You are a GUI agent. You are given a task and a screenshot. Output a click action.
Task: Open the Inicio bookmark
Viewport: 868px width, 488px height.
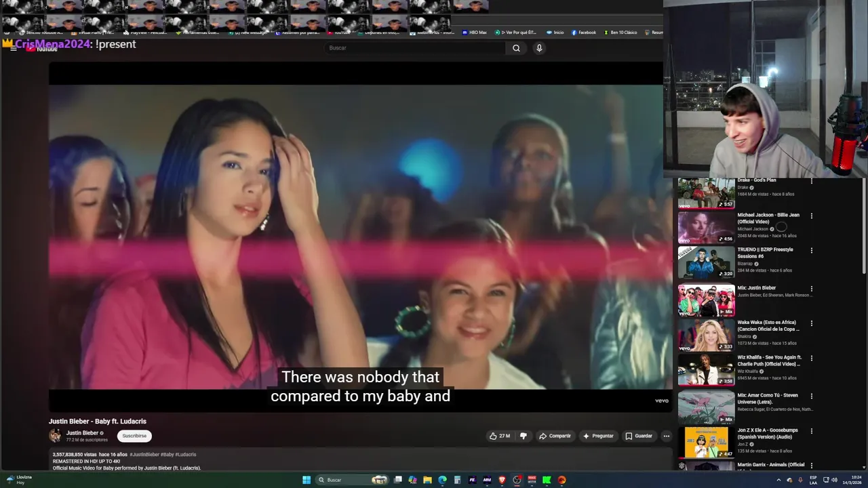(x=555, y=33)
